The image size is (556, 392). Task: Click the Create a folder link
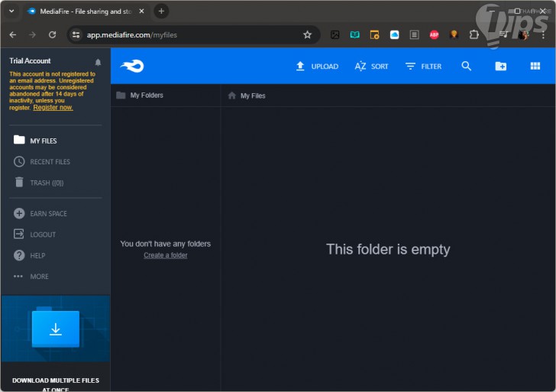(166, 255)
